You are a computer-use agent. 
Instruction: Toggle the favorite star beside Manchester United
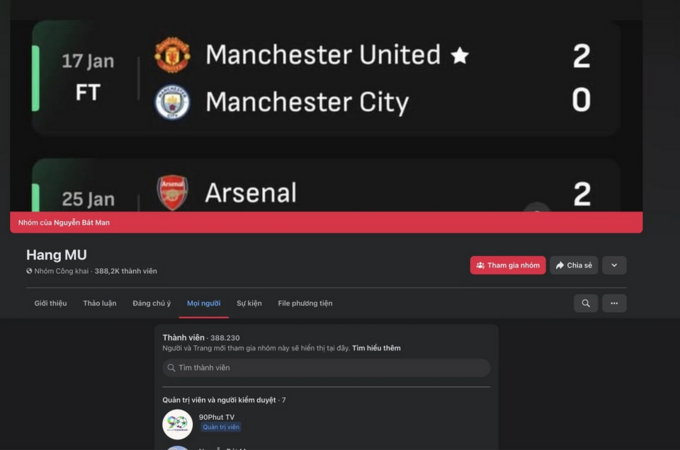coord(460,55)
